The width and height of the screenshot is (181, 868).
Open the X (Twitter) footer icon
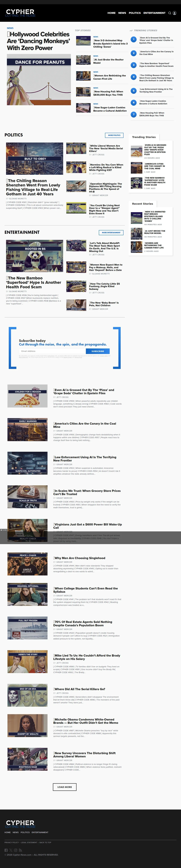tap(11, 850)
